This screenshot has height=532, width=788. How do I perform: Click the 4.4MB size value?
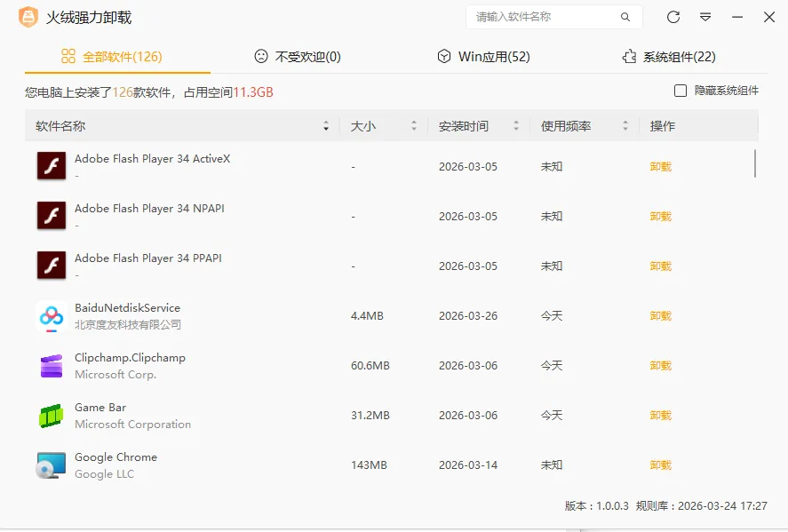[367, 315]
